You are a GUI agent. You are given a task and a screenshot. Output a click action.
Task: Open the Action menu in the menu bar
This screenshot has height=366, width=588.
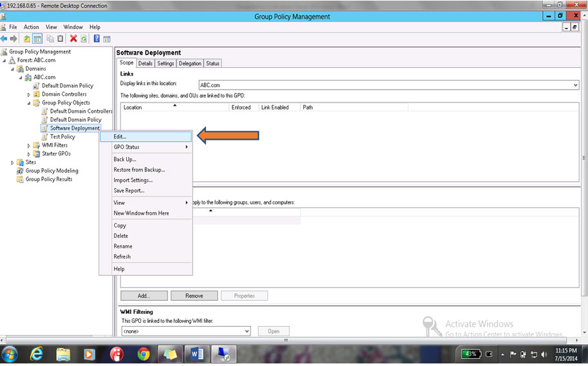pos(31,27)
